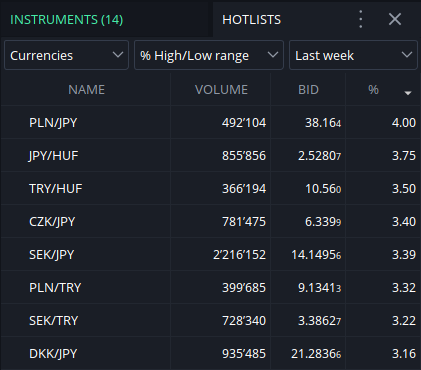
Task: Click percent value 4.00
Action: 404,123
